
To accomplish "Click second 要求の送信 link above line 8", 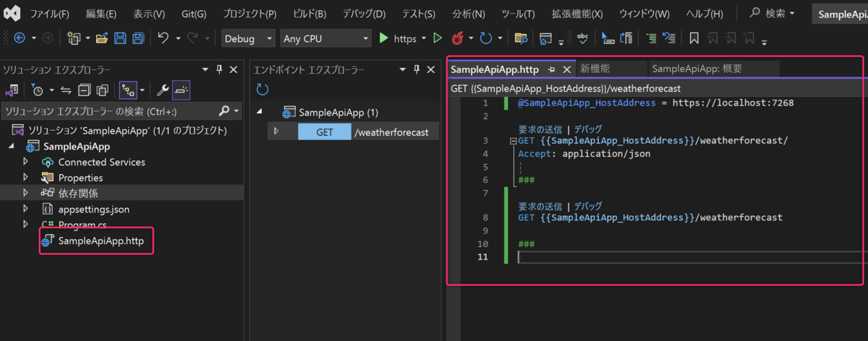I will 540,206.
